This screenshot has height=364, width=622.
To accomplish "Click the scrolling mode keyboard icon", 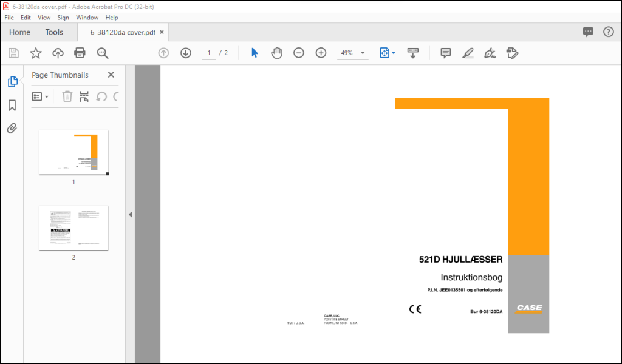I will coord(413,53).
